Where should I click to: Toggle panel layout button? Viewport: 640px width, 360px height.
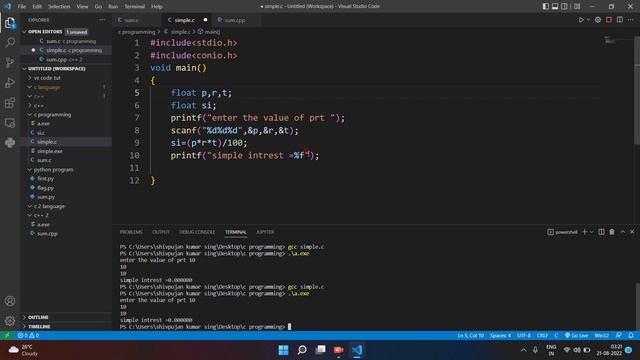(555, 6)
